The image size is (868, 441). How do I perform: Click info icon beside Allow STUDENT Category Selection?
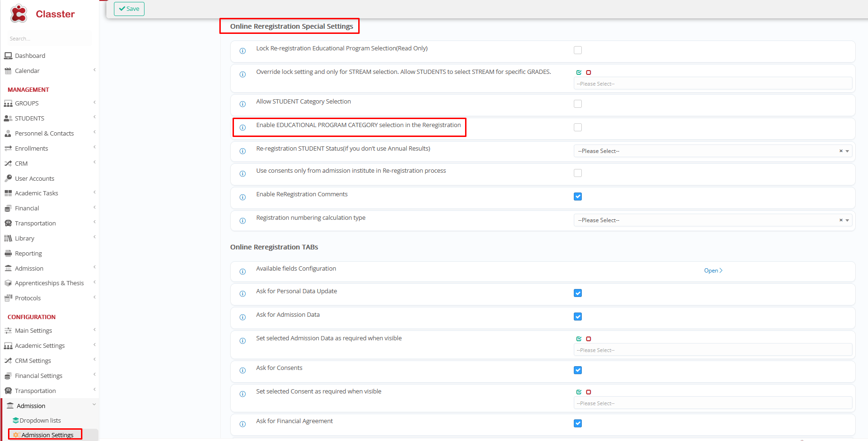point(242,104)
